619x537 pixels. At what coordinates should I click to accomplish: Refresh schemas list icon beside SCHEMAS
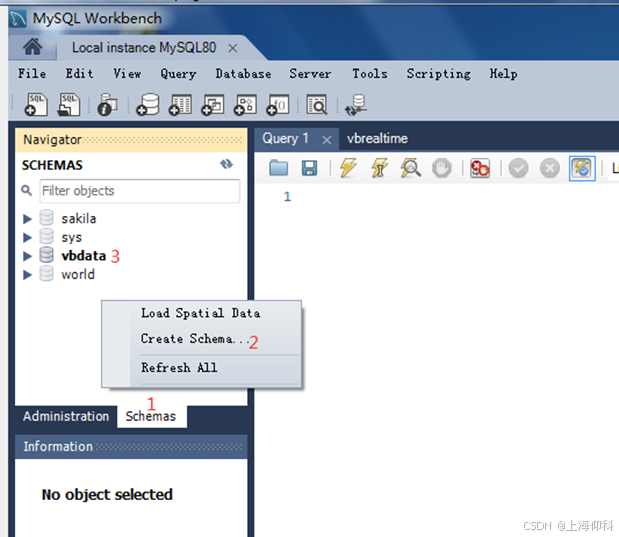click(226, 164)
